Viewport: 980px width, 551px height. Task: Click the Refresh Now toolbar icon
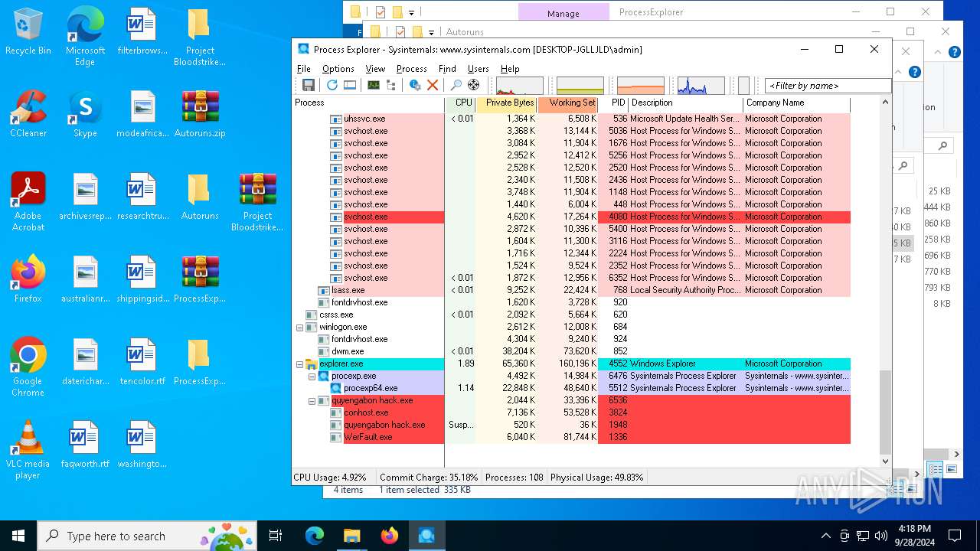click(332, 85)
